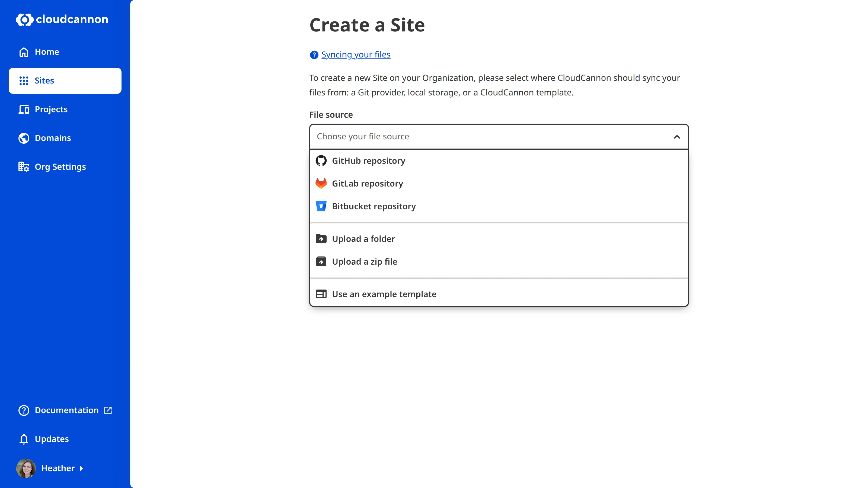Open the Syncing your files link
868x488 pixels.
point(356,54)
